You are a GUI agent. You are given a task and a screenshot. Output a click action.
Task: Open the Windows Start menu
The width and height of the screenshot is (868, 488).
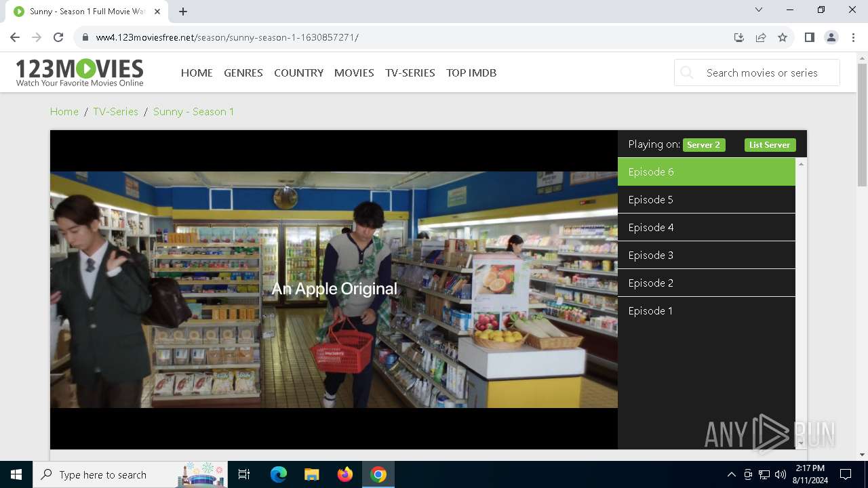(16, 474)
